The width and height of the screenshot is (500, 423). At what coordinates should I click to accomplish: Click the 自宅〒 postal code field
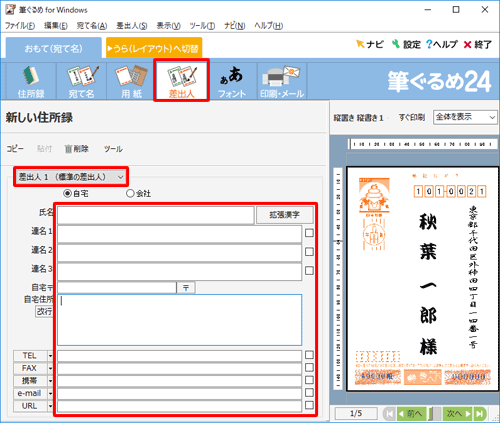pos(117,288)
